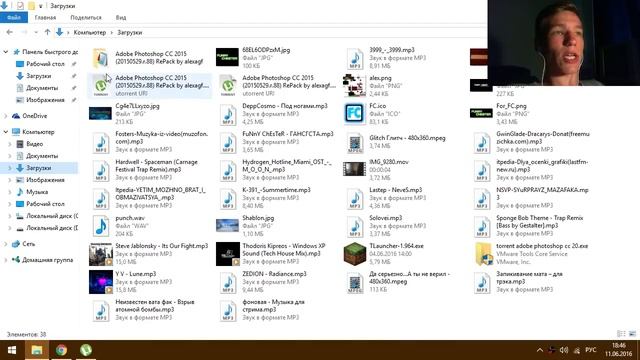Viewport: 640px width, 360px height.
Task: Click Solovei.mp3 file name
Action: click(385, 218)
